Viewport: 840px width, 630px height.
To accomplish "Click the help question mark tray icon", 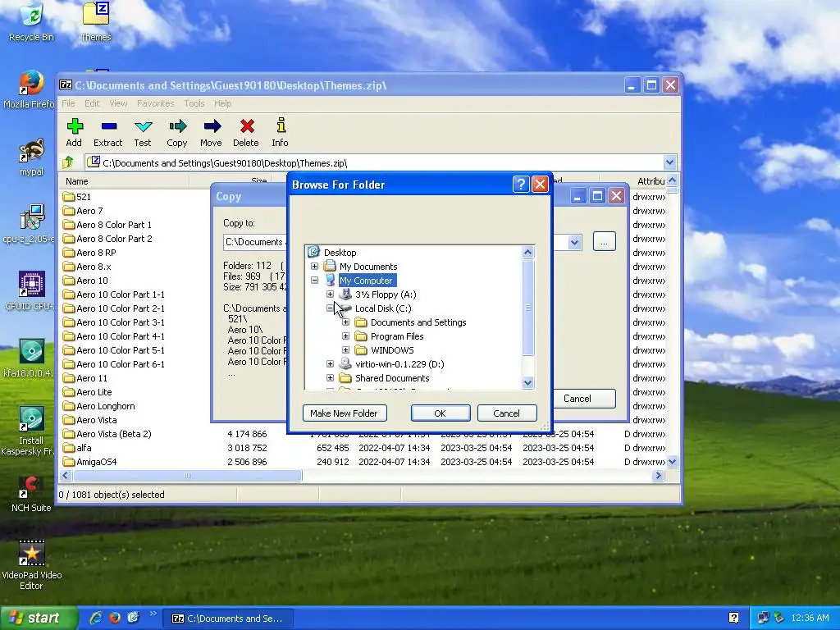I will coord(733,619).
